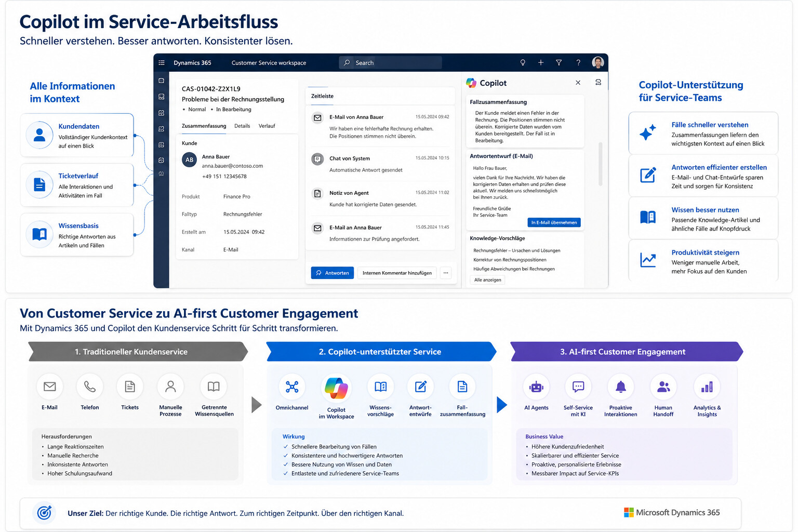Click the Finance Pro product value
798x532 pixels.
[236, 197]
